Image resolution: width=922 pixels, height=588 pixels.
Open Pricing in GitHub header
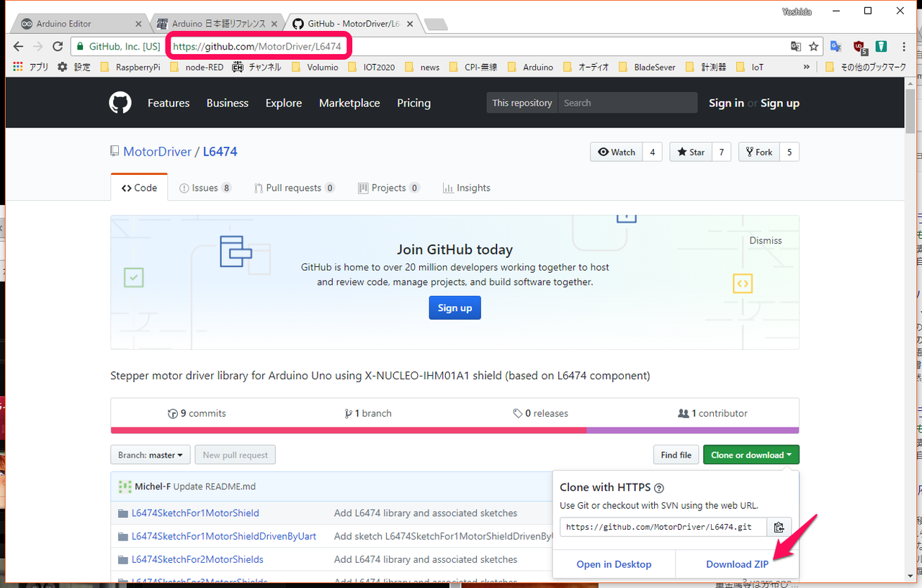(x=413, y=103)
